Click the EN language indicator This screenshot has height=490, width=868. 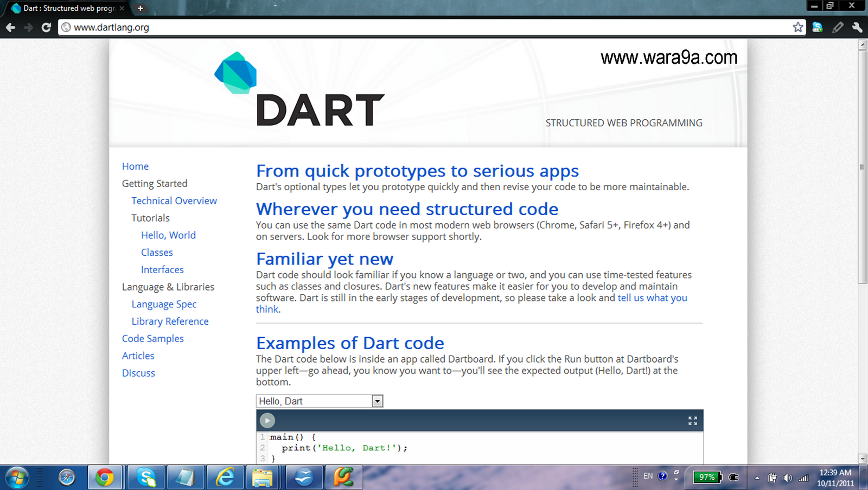pyautogui.click(x=648, y=476)
